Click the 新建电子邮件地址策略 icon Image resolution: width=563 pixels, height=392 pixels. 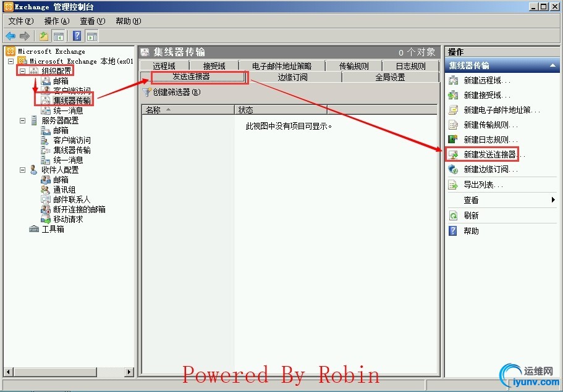[453, 110]
